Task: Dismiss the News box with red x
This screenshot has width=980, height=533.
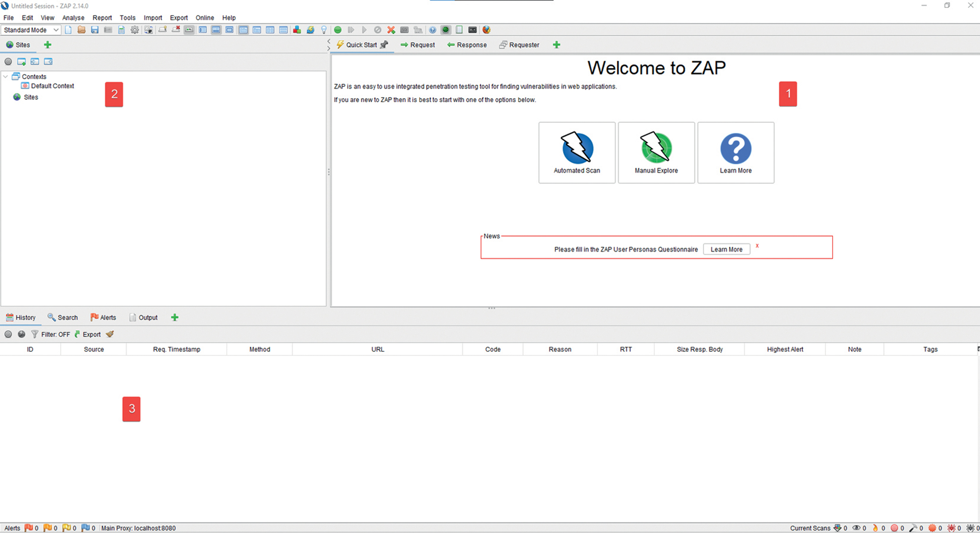Action: pyautogui.click(x=757, y=246)
